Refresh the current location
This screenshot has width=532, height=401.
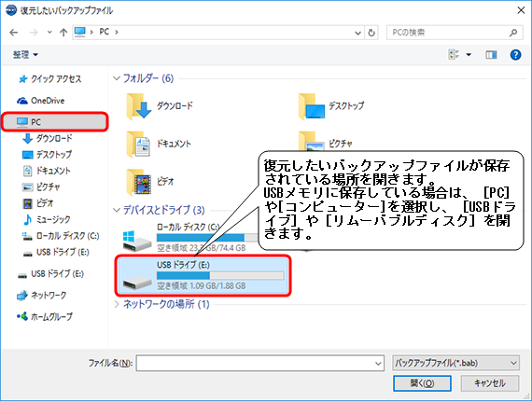[371, 33]
